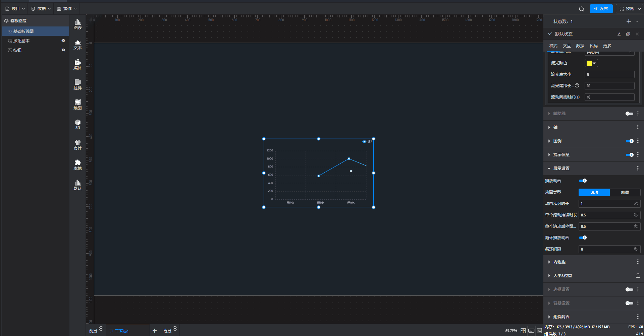Disable the 循环播放动画 switch

(583, 238)
